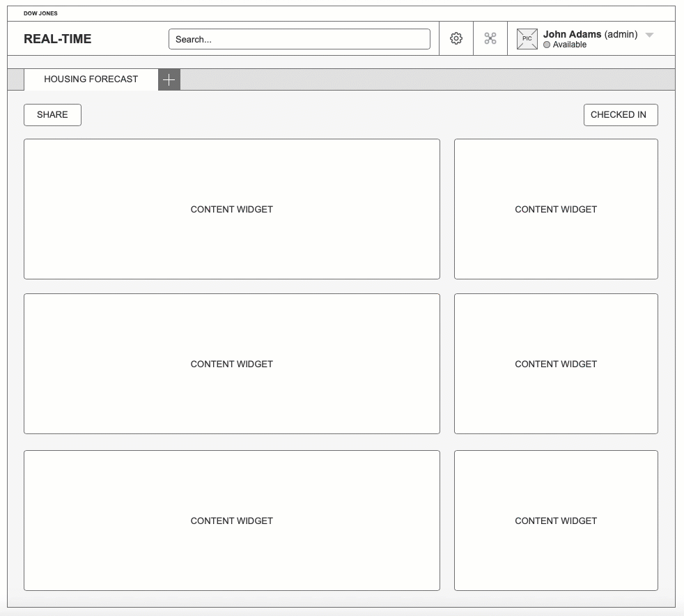Click the REAL-TIME title logo

58,39
